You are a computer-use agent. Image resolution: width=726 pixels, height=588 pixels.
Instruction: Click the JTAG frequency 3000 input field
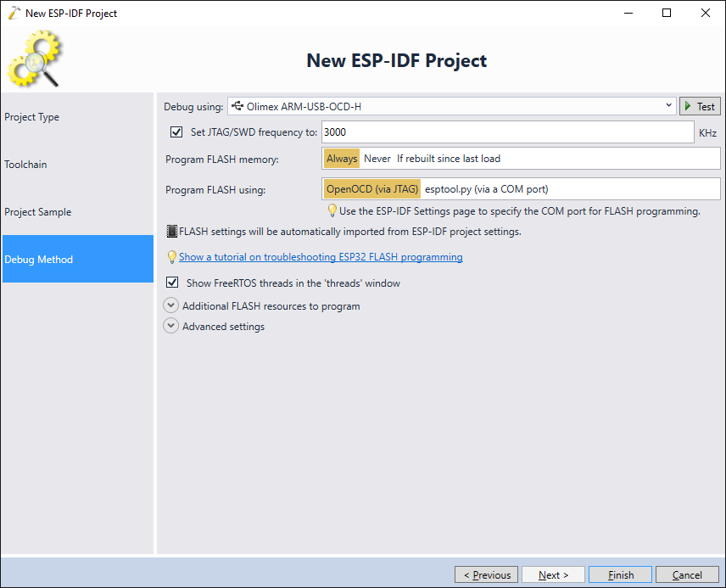507,132
